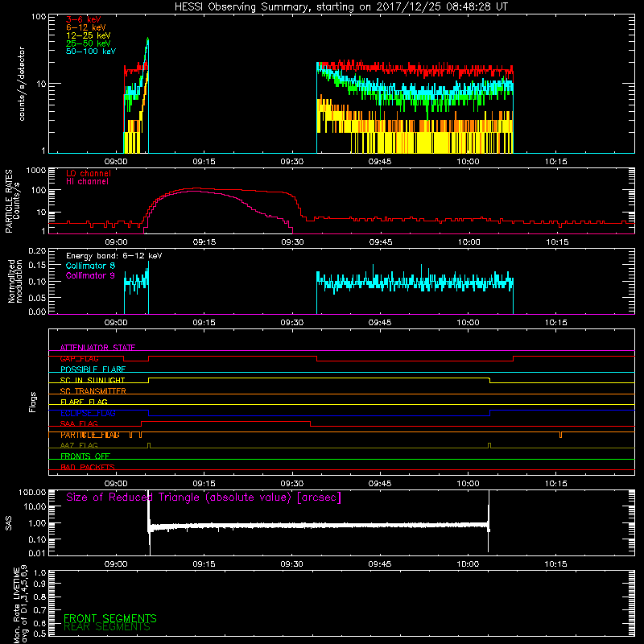Select the 12-25 keV legend label
The image size is (644, 644).
88,35
